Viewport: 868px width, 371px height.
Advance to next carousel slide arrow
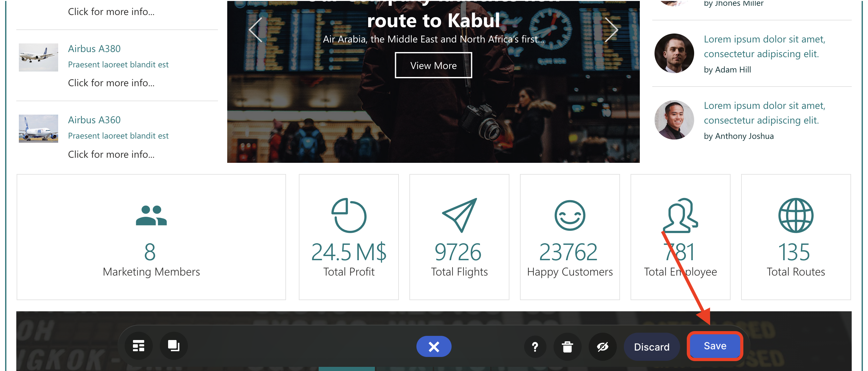click(611, 30)
